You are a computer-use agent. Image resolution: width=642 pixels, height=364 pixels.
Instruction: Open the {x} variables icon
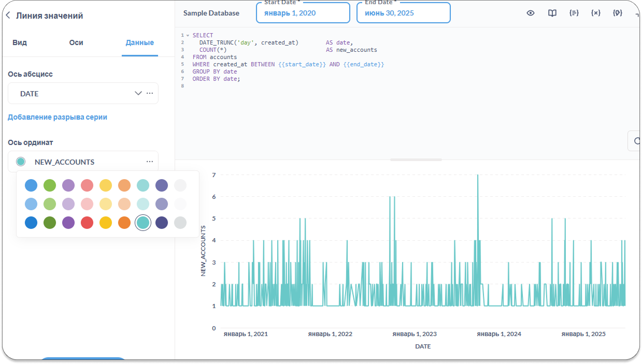(596, 13)
